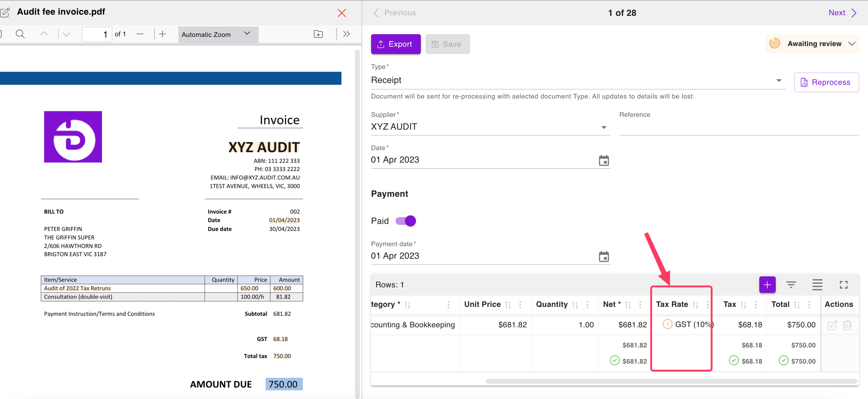868x399 pixels.
Task: Click the Reference input field
Action: pos(739,127)
